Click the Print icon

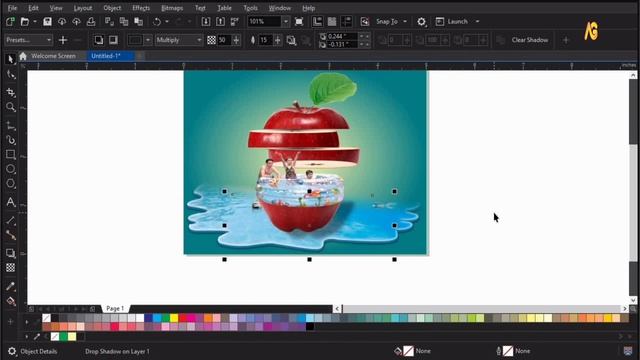(91, 22)
